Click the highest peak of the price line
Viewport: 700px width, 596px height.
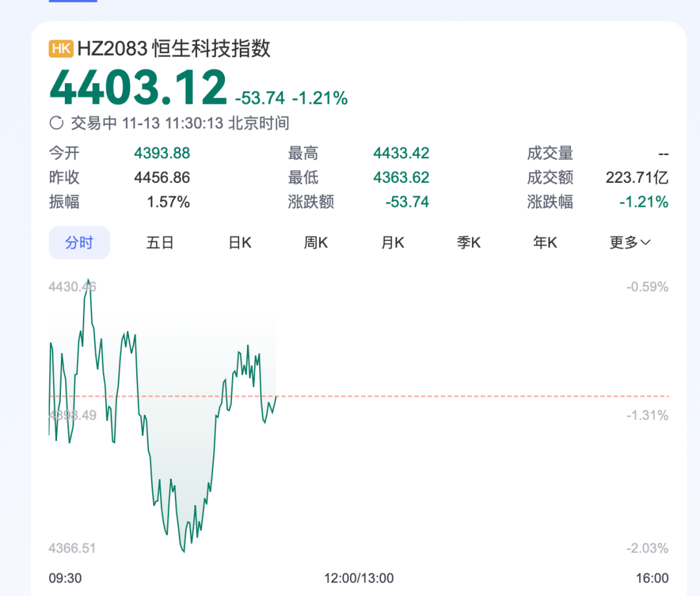click(x=88, y=280)
